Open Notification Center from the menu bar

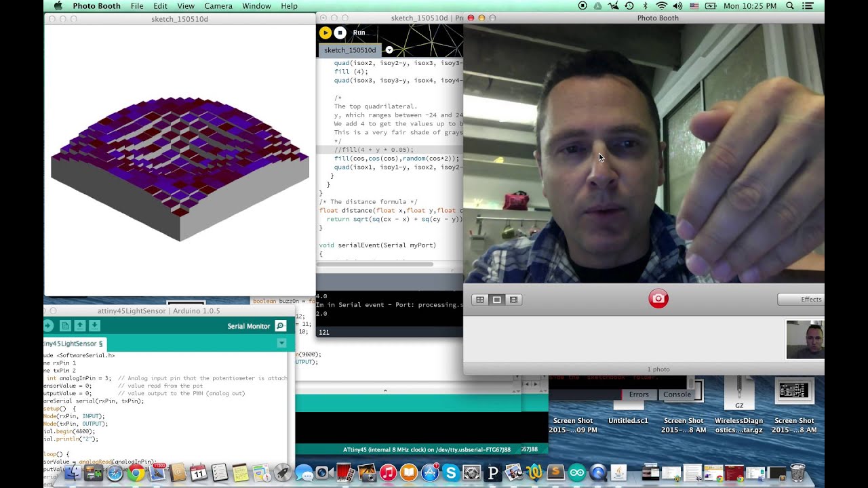808,6
